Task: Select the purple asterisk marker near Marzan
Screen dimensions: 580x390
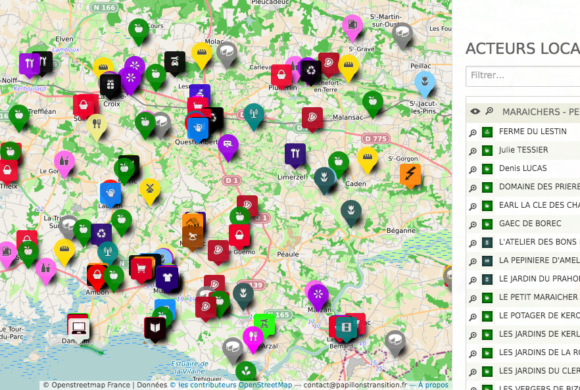Action: [x=318, y=296]
